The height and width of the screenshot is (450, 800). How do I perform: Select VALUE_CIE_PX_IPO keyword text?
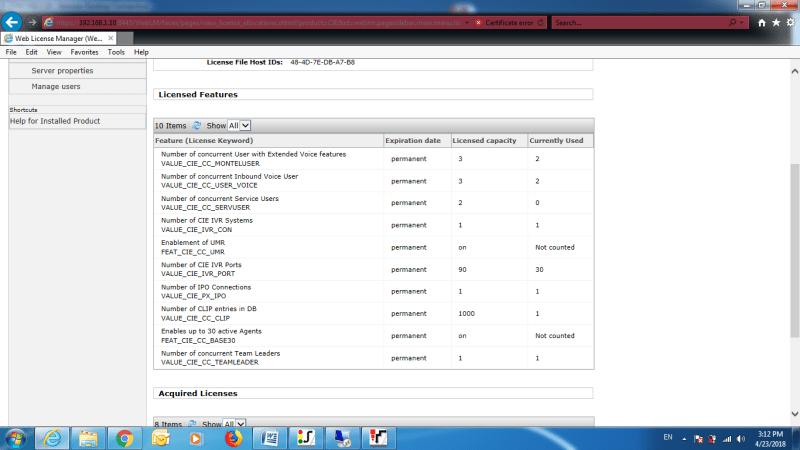pos(193,296)
